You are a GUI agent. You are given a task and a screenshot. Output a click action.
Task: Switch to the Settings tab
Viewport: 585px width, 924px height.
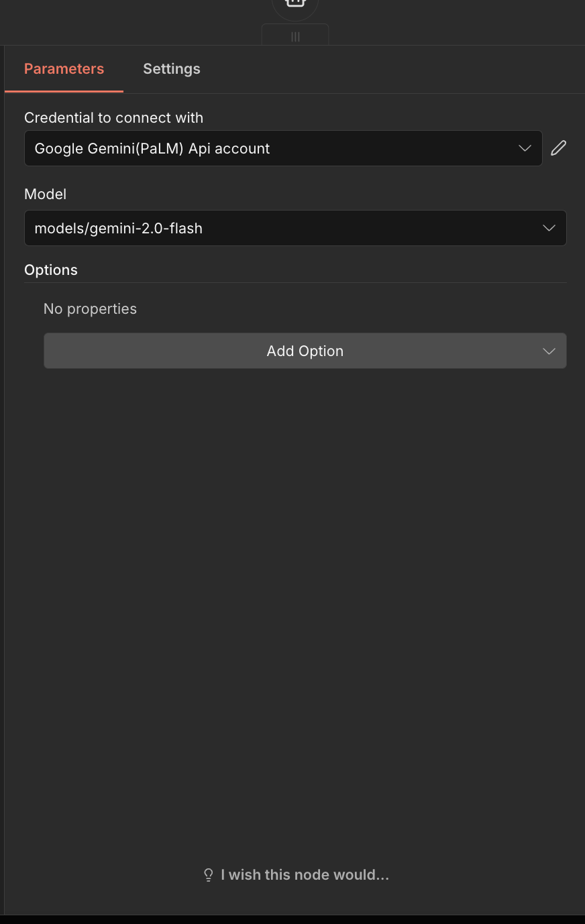(x=172, y=69)
